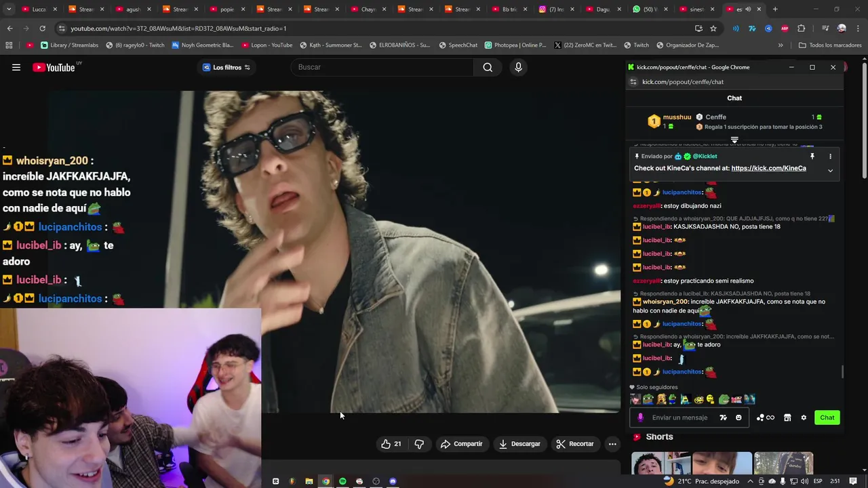Click the browser address bar URL

[178, 28]
